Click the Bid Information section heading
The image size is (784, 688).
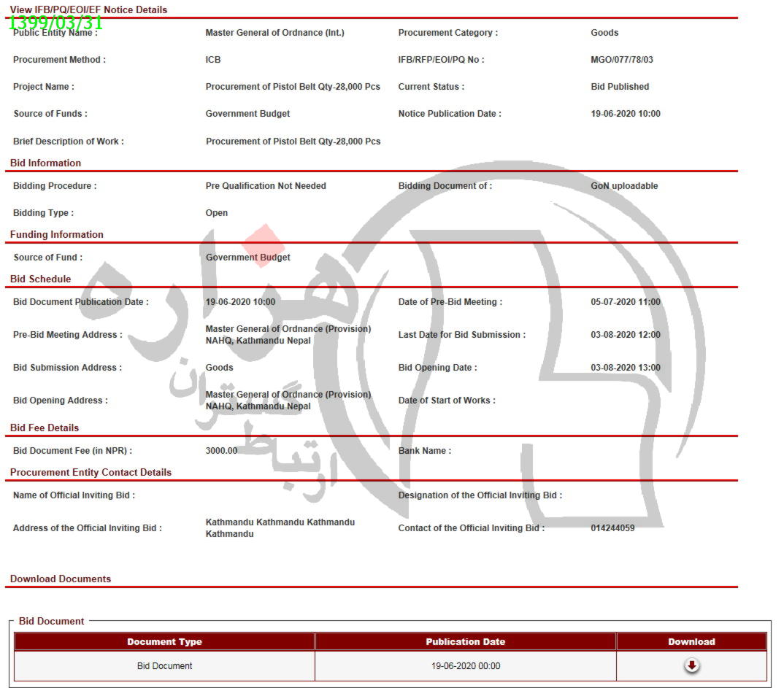pos(45,163)
